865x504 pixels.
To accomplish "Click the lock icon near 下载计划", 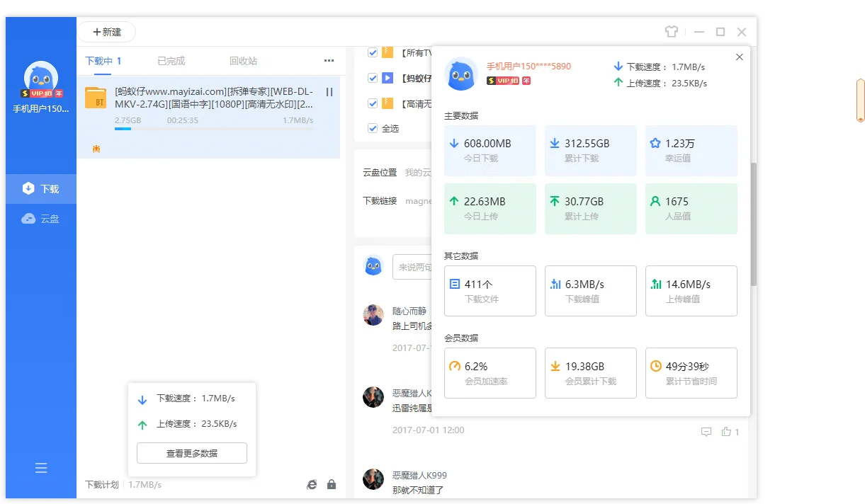I will 331,484.
